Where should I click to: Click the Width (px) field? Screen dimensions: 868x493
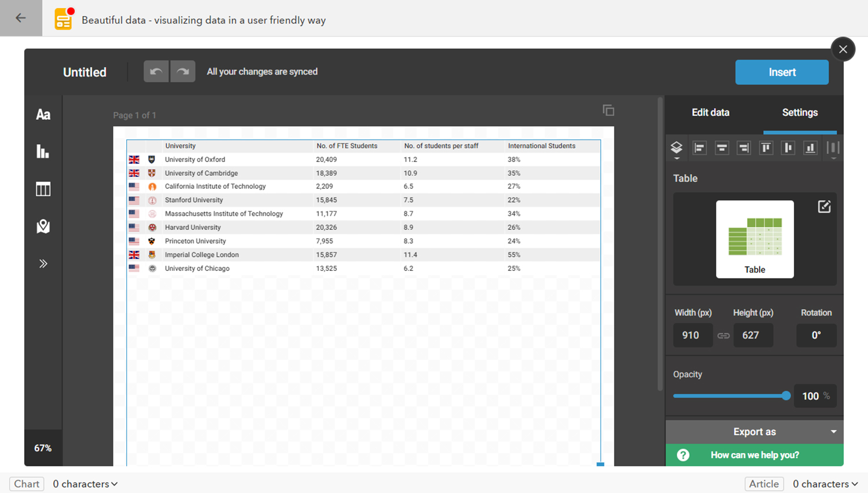tap(693, 335)
